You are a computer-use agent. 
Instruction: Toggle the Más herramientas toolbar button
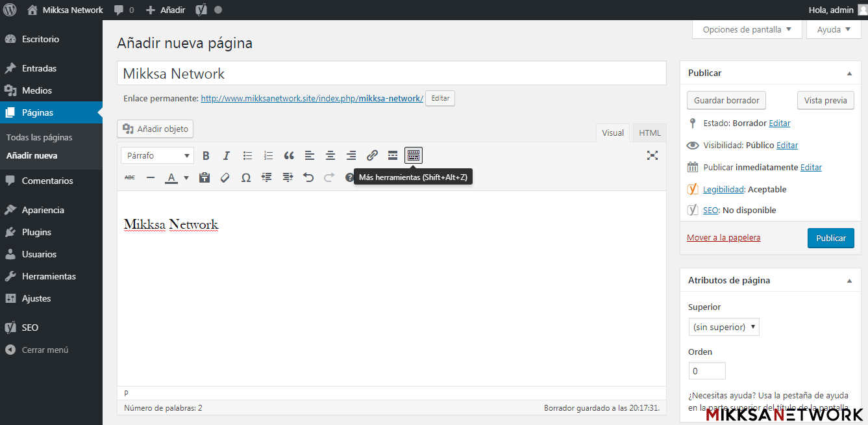tap(414, 155)
